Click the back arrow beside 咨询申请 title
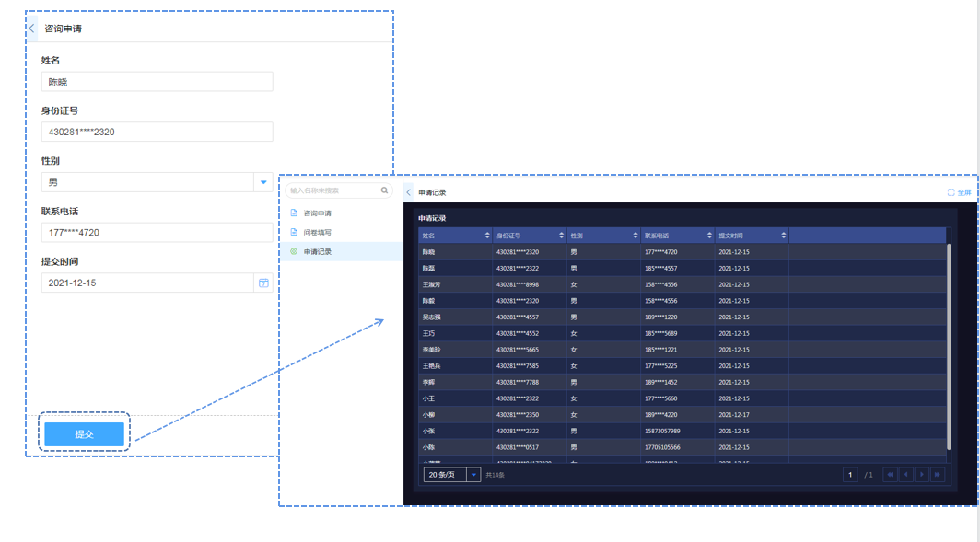This screenshot has height=542, width=980. [32, 29]
